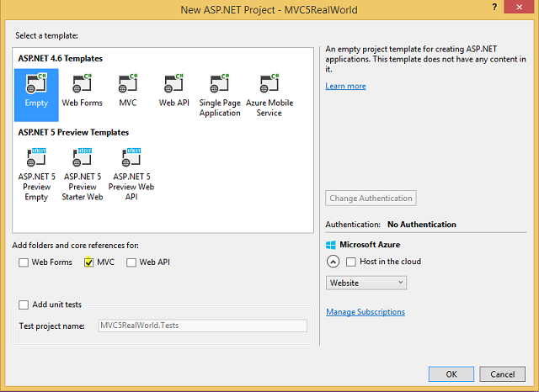Click the No Authentication status text

(422, 225)
